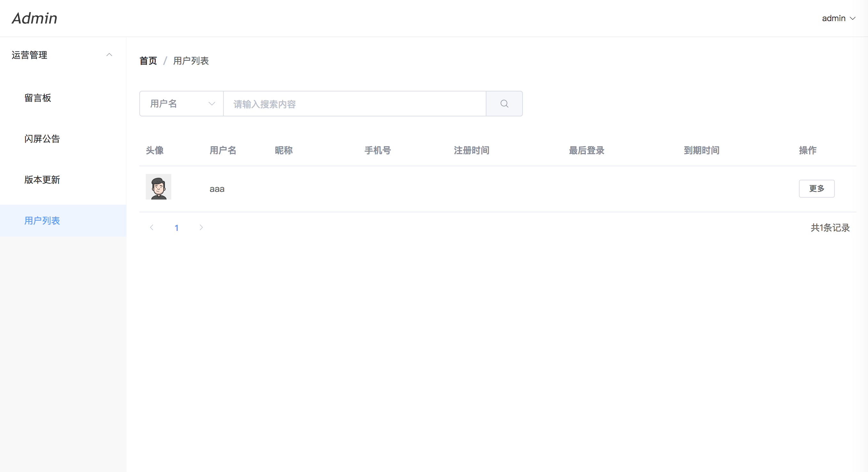Open the 留言板 menu item

[38, 98]
